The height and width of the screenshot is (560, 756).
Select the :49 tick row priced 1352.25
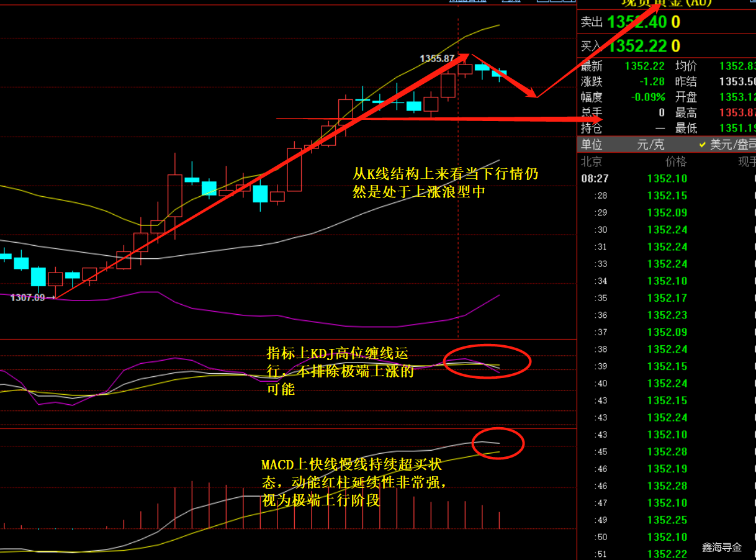tap(667, 520)
